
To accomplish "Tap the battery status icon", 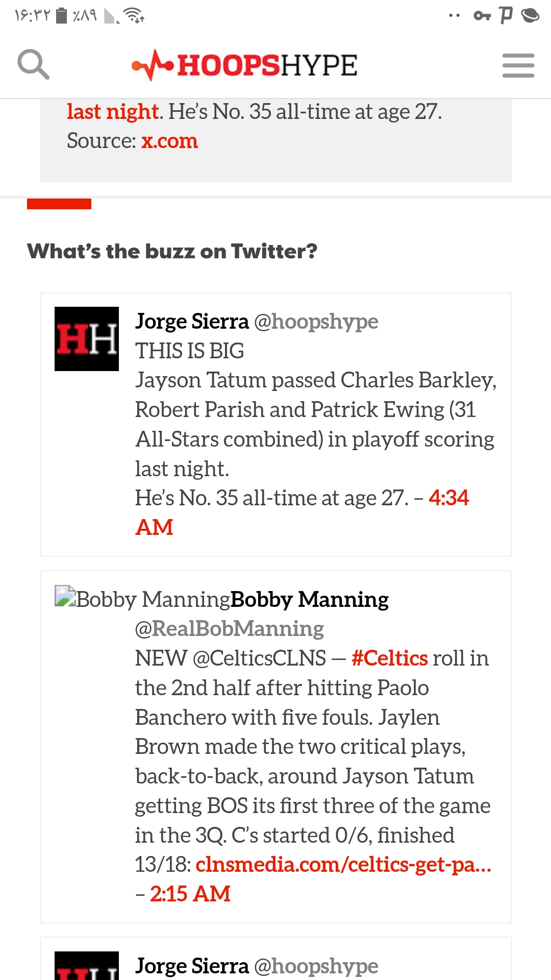I will coord(61,16).
